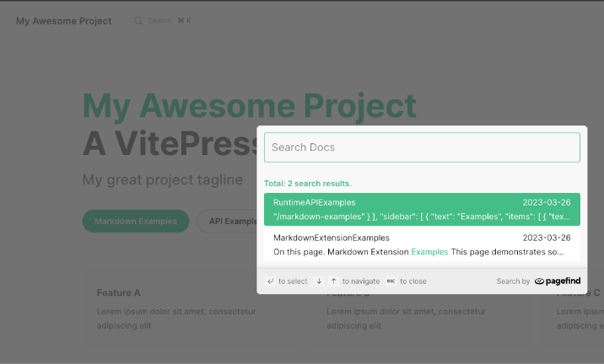Select the RuntimeAPIExamples search result
The image size is (604, 364).
(422, 209)
